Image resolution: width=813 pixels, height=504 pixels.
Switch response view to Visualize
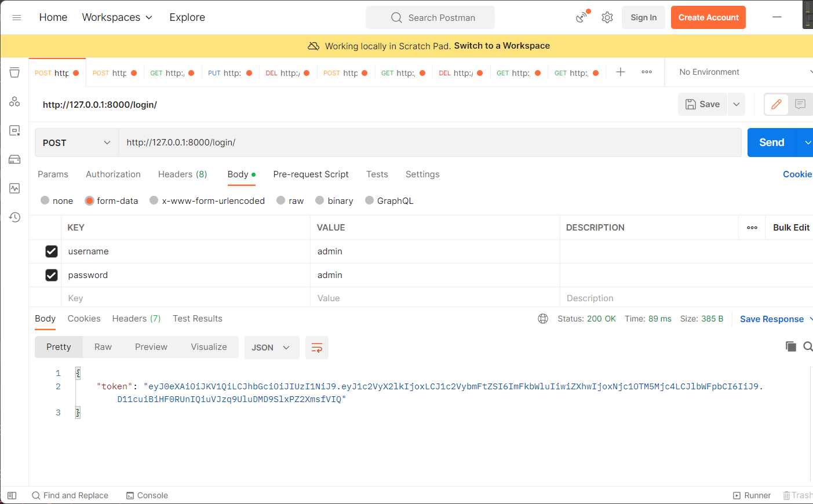pos(209,347)
